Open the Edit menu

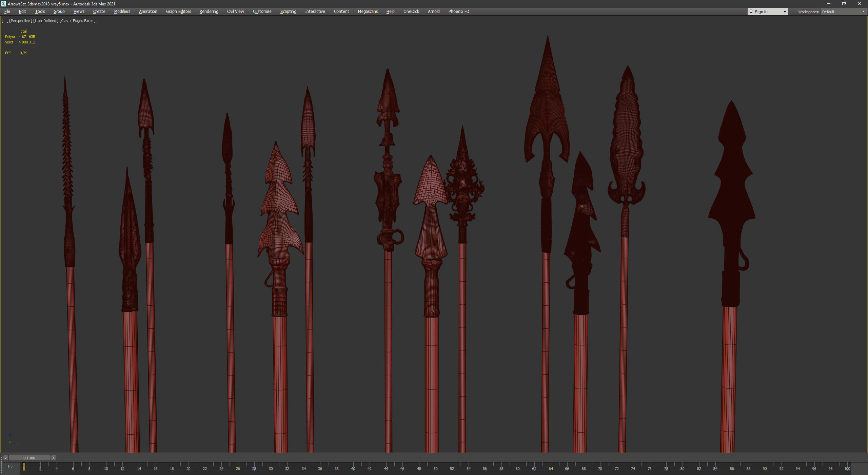[x=22, y=12]
